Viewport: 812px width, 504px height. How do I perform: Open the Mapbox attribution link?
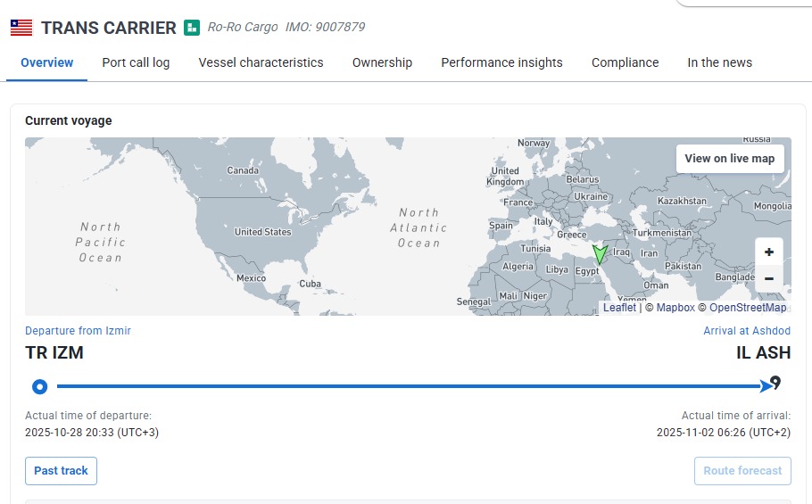coord(675,308)
